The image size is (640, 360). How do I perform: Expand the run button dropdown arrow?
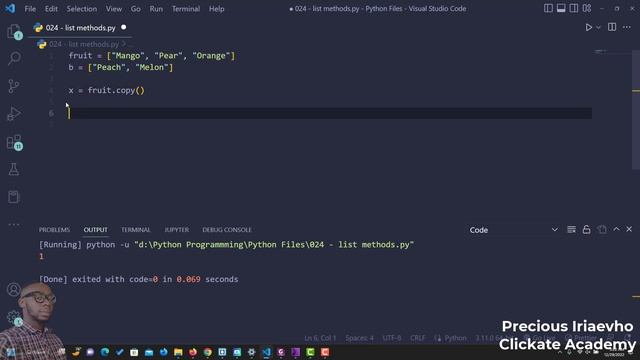[598, 27]
